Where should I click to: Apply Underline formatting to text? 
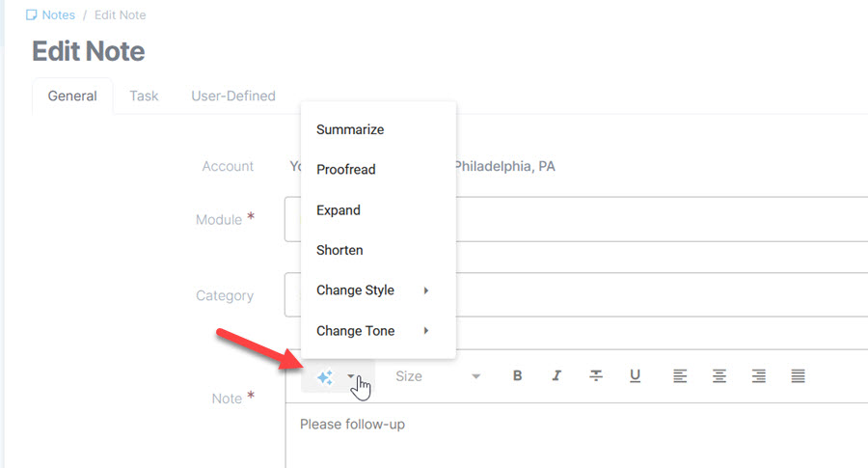coord(636,376)
